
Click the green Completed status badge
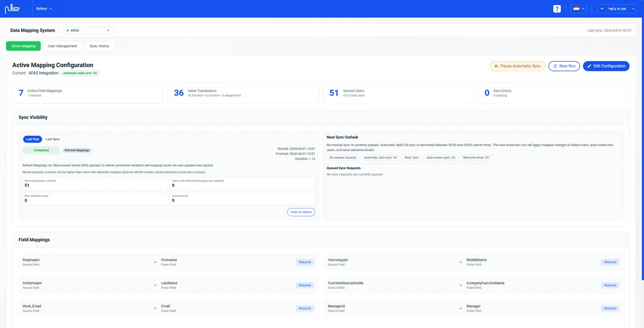coord(41,150)
